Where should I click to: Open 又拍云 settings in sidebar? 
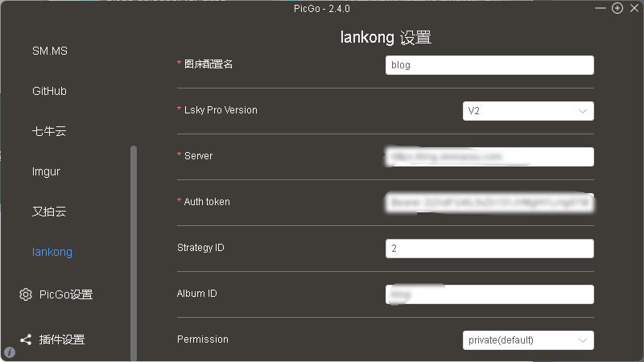49,212
